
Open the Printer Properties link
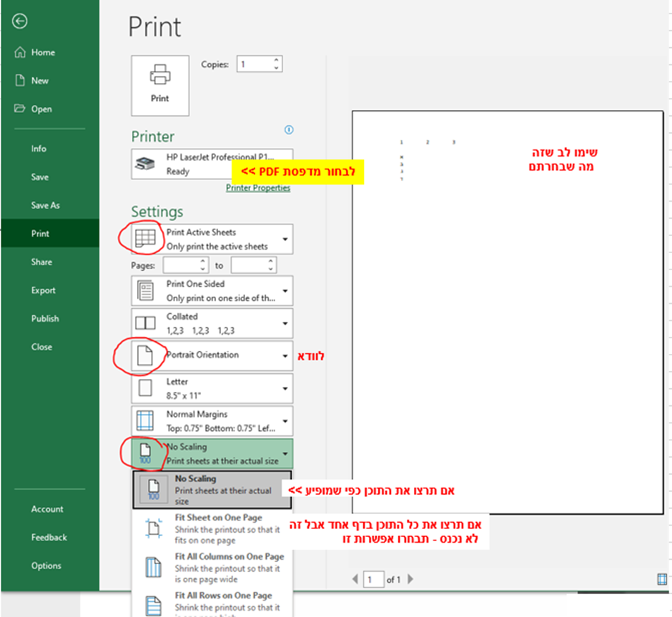click(x=258, y=187)
